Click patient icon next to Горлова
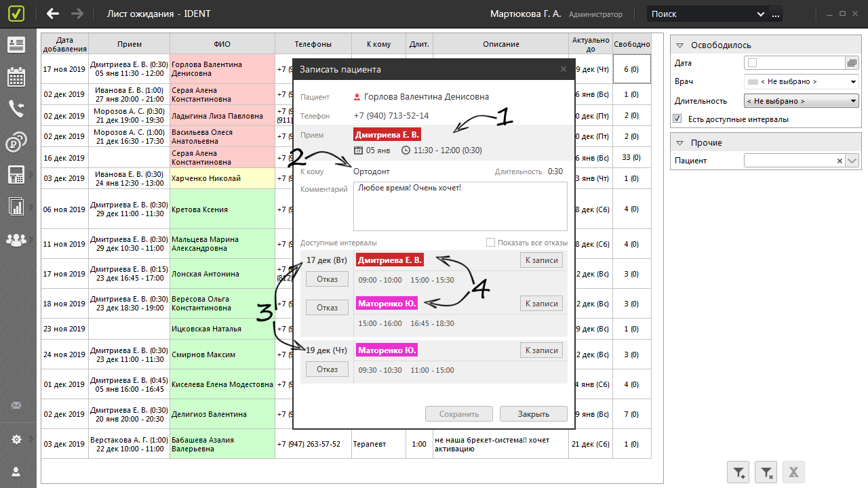 pos(357,97)
